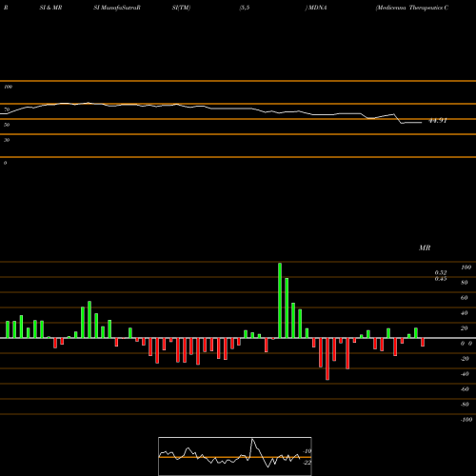
Task: Click the 40 label on MR axis
Action: [465, 313]
